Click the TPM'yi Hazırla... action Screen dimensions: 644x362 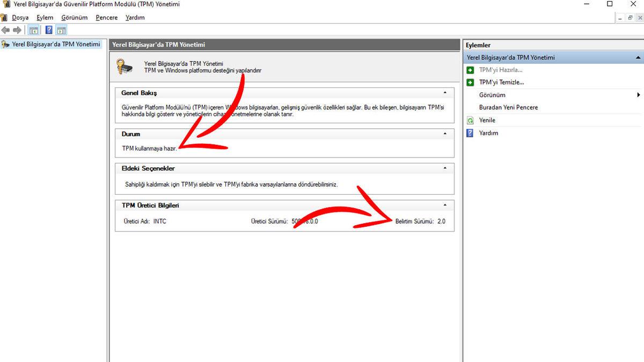tap(500, 70)
